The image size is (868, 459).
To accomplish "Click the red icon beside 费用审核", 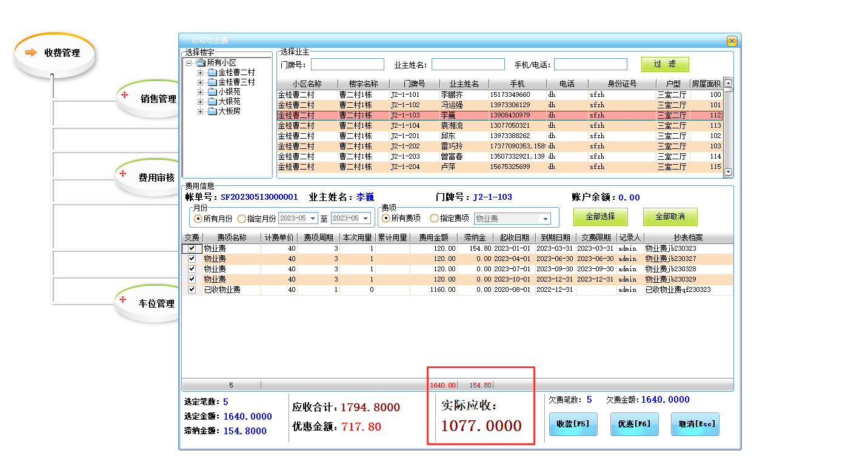I will click(122, 174).
